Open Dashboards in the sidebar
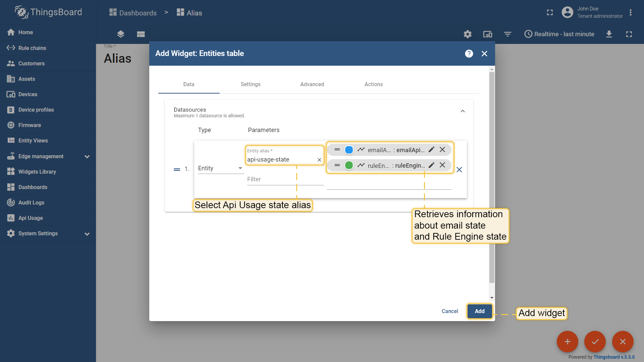644x362 pixels. tap(48, 187)
